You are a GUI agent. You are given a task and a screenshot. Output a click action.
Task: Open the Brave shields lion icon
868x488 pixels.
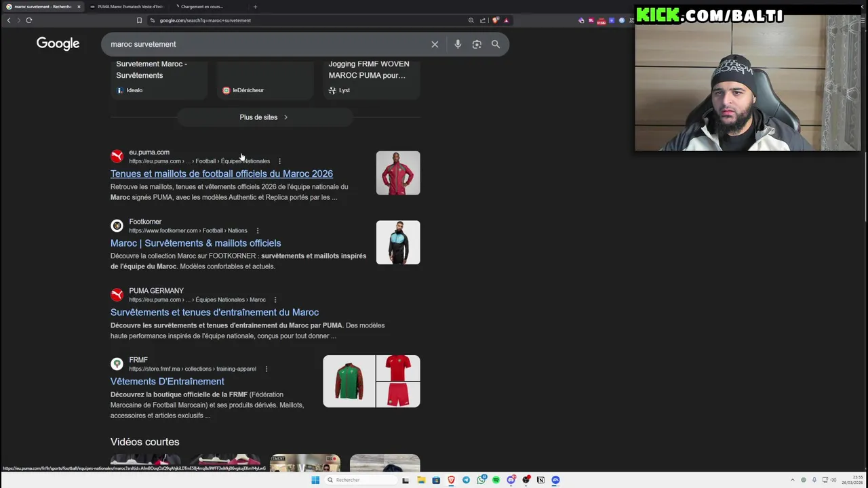click(496, 20)
